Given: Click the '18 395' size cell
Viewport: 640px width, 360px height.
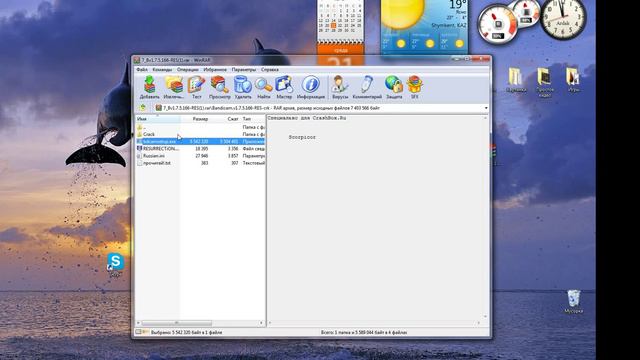Looking at the screenshot, I should click(x=202, y=149).
